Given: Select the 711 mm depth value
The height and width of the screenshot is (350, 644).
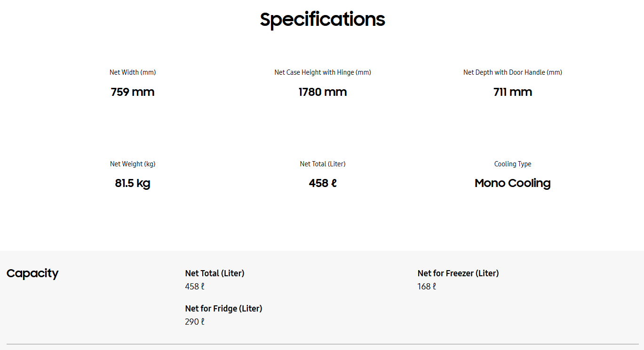Looking at the screenshot, I should [x=513, y=92].
